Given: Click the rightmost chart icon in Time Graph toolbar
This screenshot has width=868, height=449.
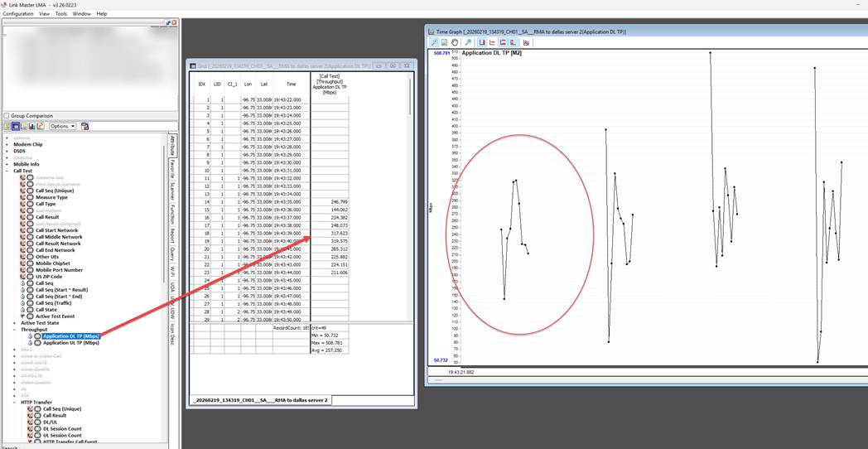Looking at the screenshot, I should 526,42.
